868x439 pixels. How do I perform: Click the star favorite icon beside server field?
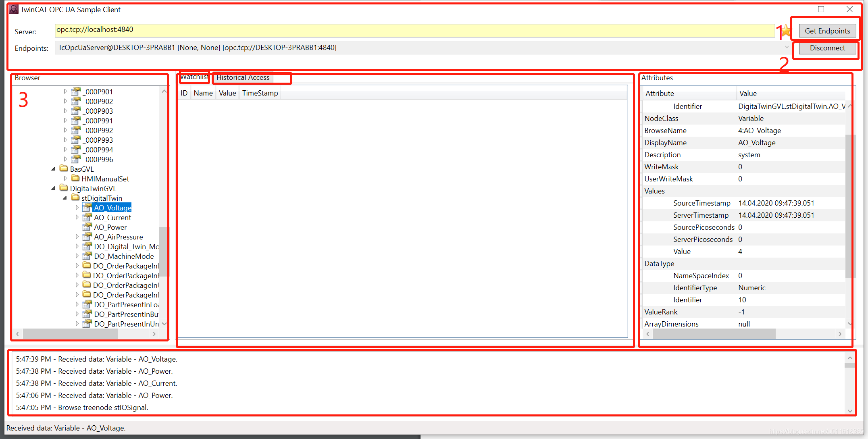pos(786,31)
